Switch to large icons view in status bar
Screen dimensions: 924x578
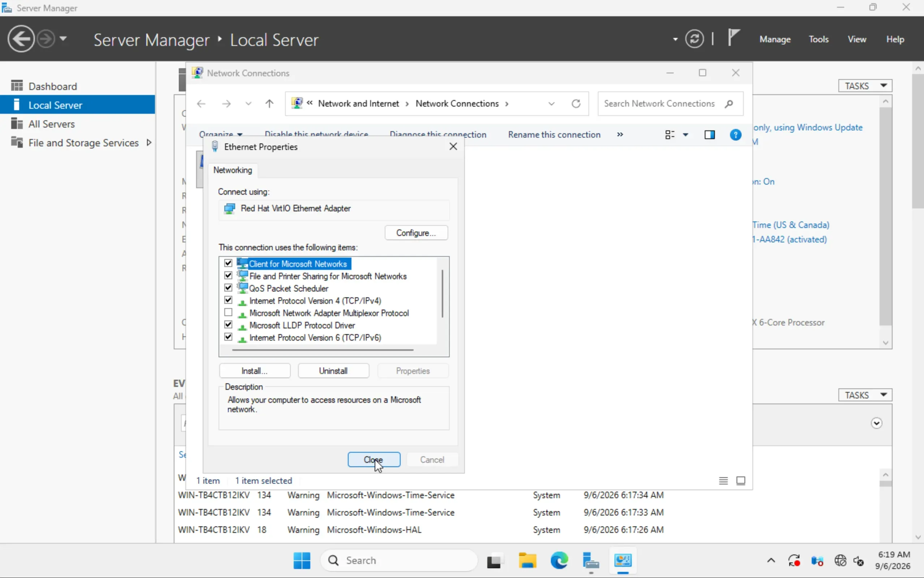tap(741, 480)
